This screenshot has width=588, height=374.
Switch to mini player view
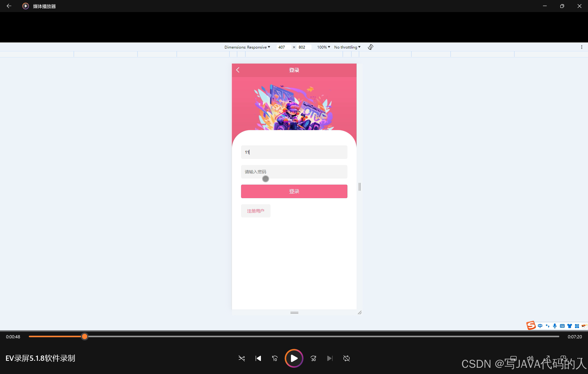pos(563,358)
